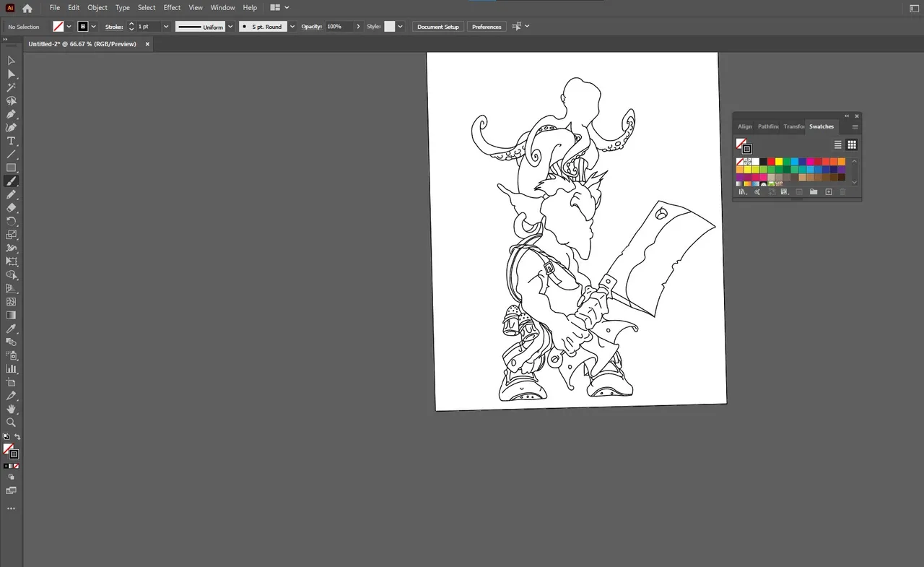The width and height of the screenshot is (924, 567).
Task: Pick the yellow swatch in the first row
Action: (x=779, y=162)
